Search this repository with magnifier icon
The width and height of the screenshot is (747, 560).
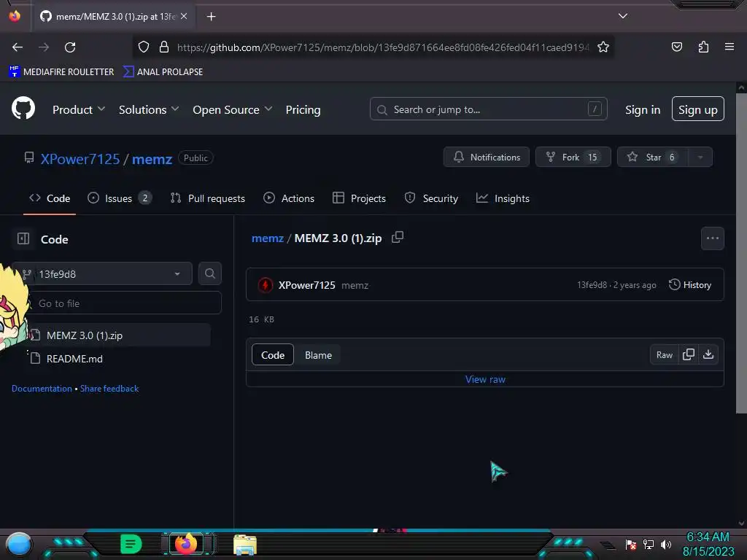click(209, 273)
